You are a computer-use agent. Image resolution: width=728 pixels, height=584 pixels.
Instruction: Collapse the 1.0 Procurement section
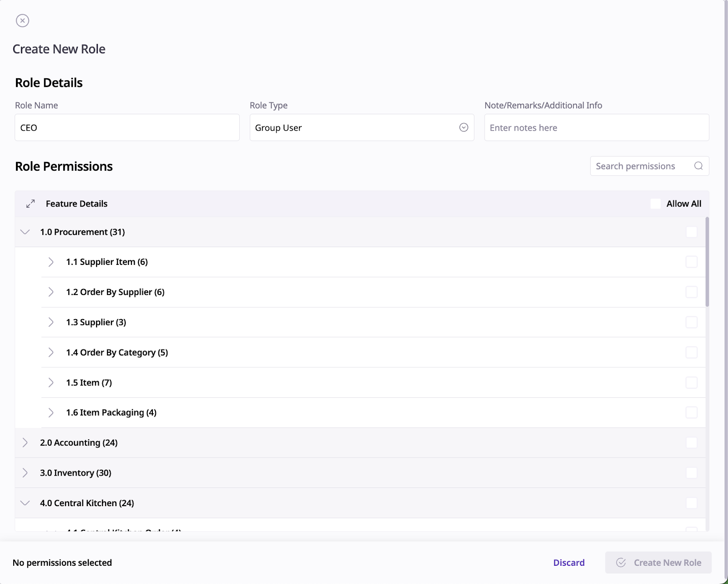click(25, 232)
